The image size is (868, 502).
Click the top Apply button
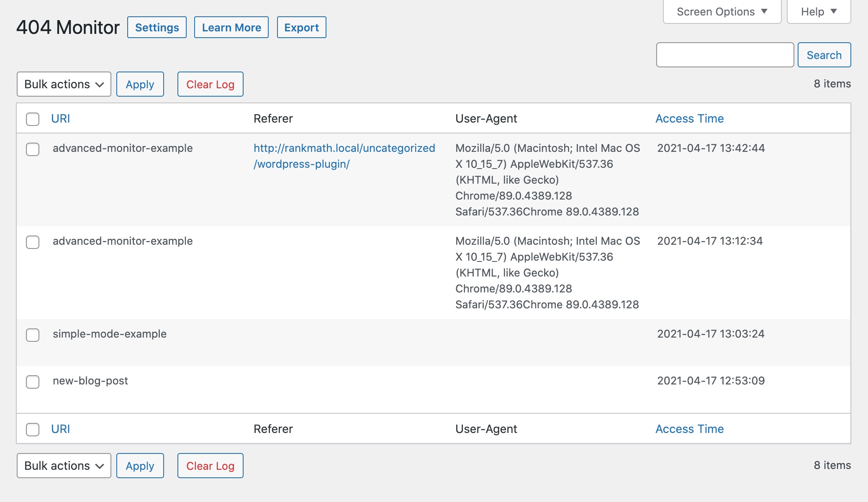coord(140,84)
